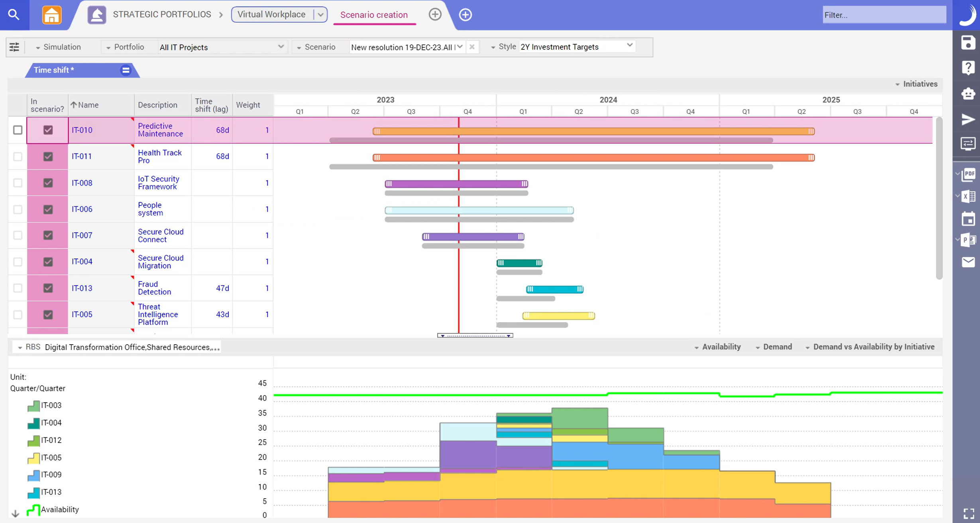
Task: Clear the selected scenario with the X button
Action: pyautogui.click(x=472, y=47)
